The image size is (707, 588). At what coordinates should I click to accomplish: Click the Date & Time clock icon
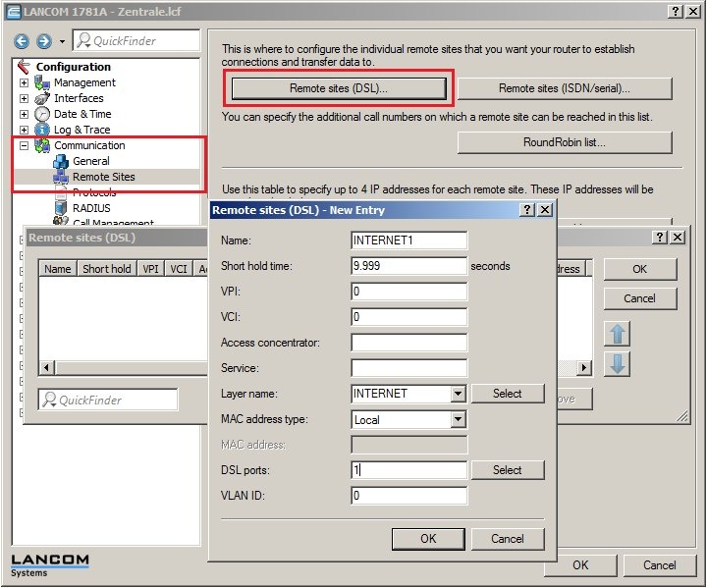pos(42,114)
